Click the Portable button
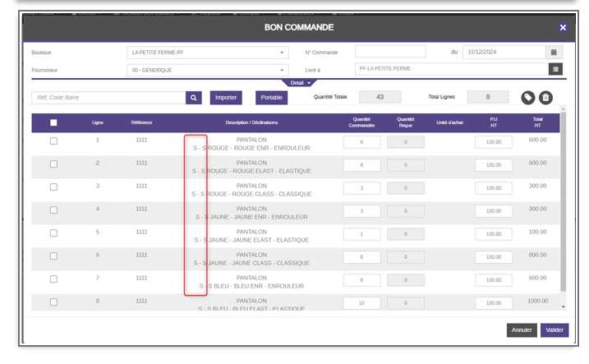The image size is (589, 364). [x=272, y=98]
